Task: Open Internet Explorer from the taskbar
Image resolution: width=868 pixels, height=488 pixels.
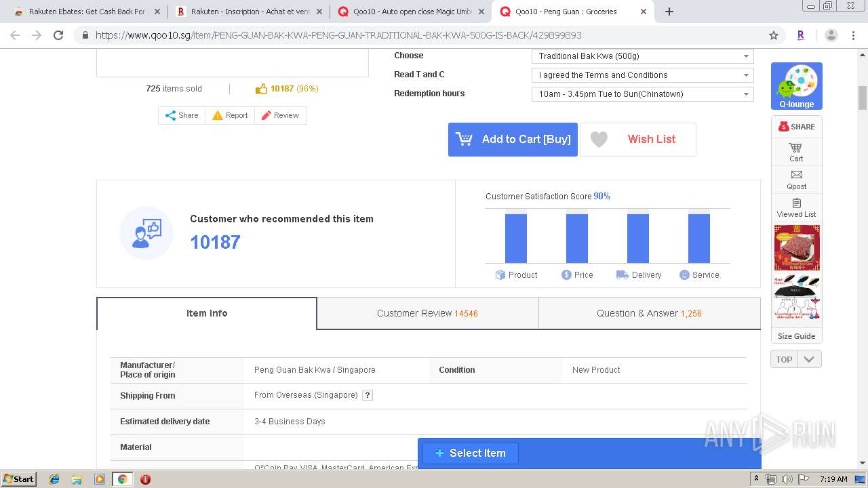Action: point(54,479)
